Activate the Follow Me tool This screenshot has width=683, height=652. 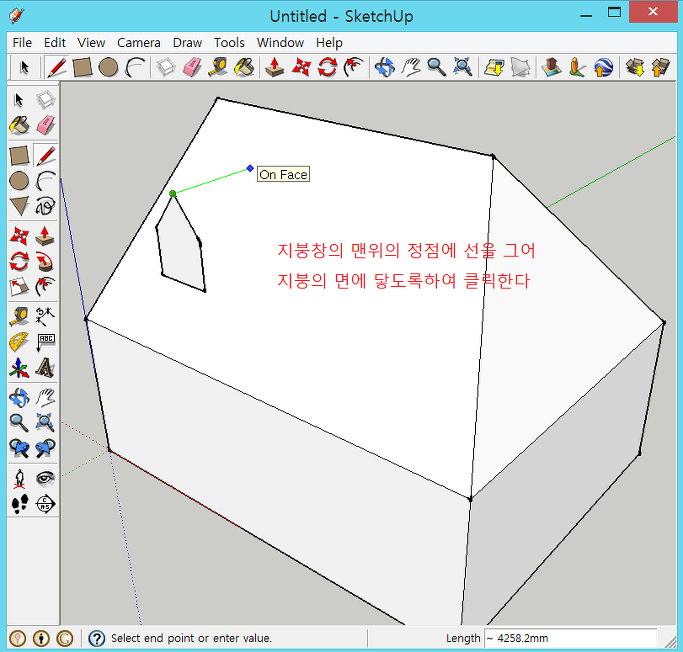tap(45, 262)
